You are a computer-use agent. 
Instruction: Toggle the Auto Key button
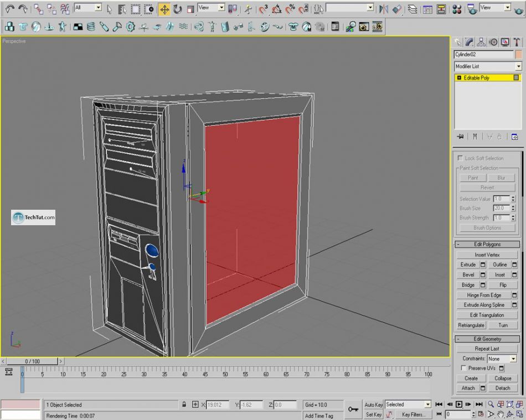(374, 405)
